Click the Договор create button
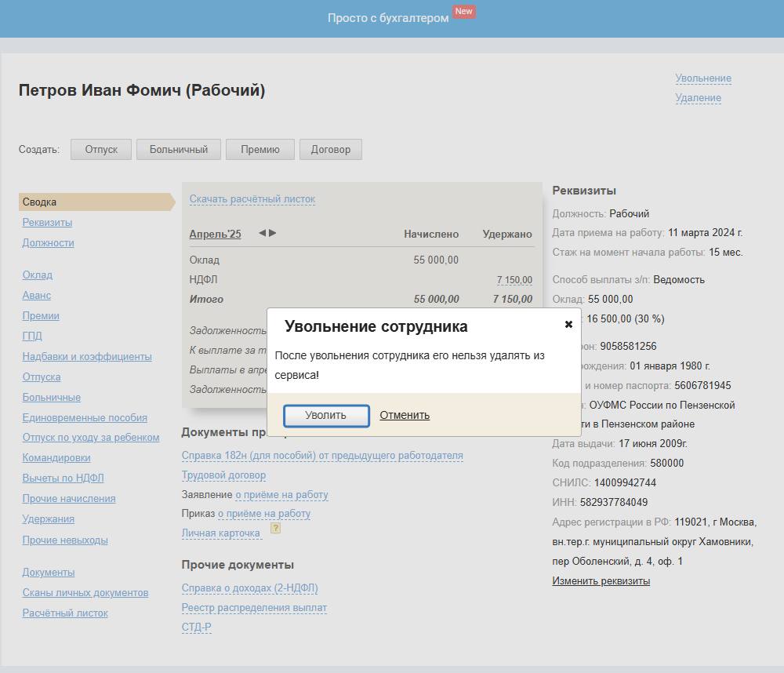Viewport: 784px width, 673px height. tap(330, 149)
